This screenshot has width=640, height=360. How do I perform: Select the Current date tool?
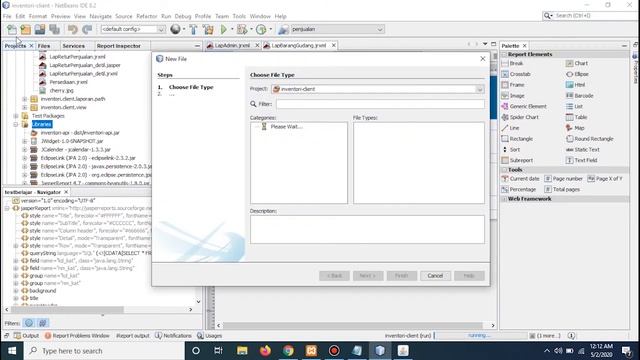point(520,179)
